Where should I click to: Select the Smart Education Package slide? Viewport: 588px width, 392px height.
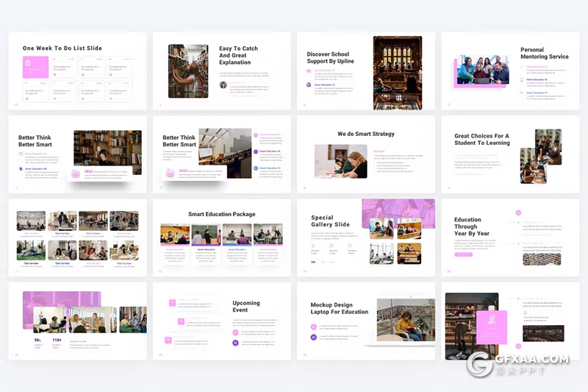(x=221, y=238)
